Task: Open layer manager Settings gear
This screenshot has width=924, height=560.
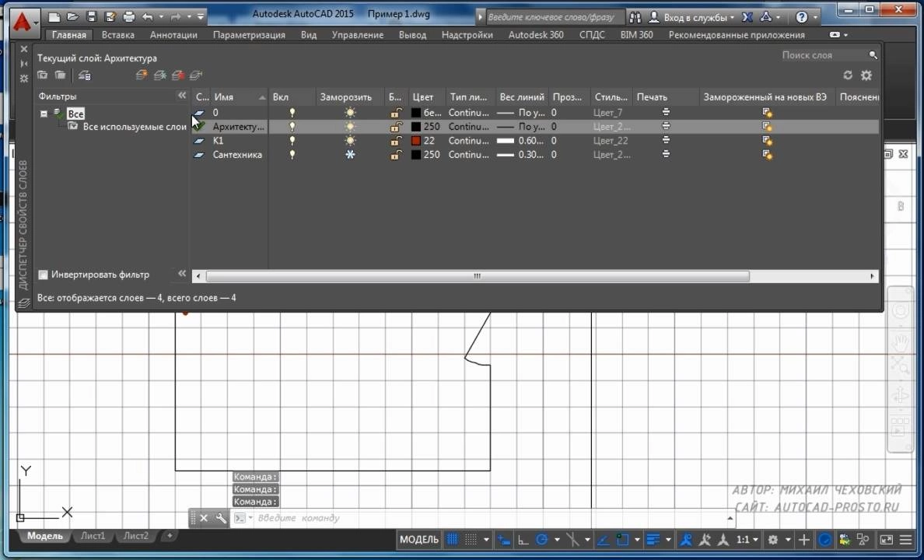Action: (866, 75)
